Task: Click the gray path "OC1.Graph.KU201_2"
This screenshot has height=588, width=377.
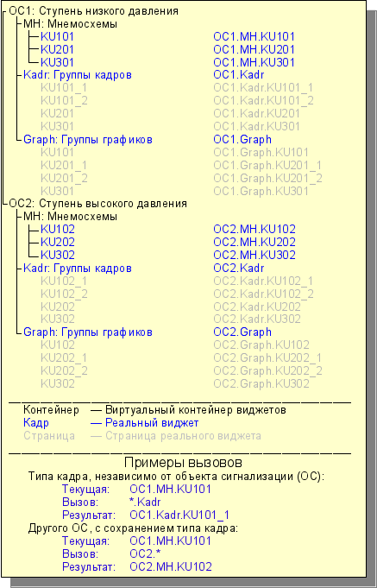Action: pyautogui.click(x=268, y=178)
